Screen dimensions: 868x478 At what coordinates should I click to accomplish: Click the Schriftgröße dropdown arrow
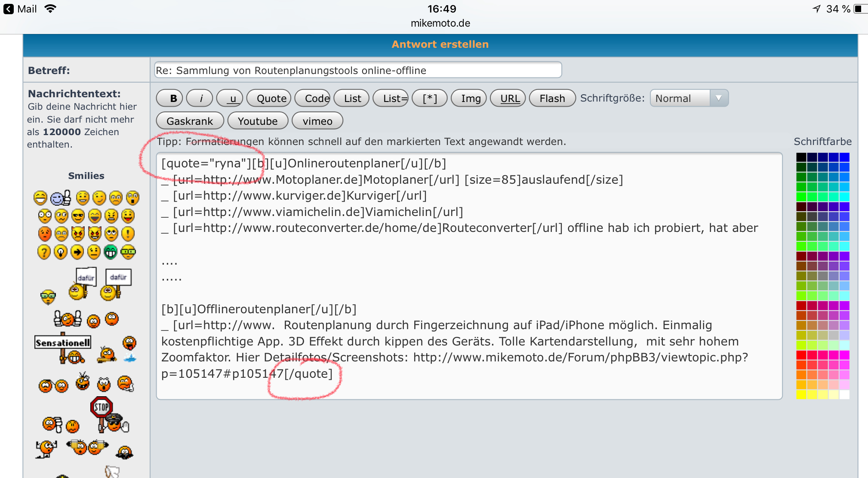pos(718,99)
